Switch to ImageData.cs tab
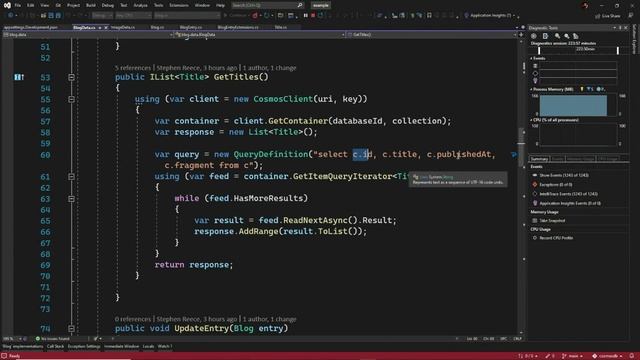This screenshot has width=640, height=360. 123,27
